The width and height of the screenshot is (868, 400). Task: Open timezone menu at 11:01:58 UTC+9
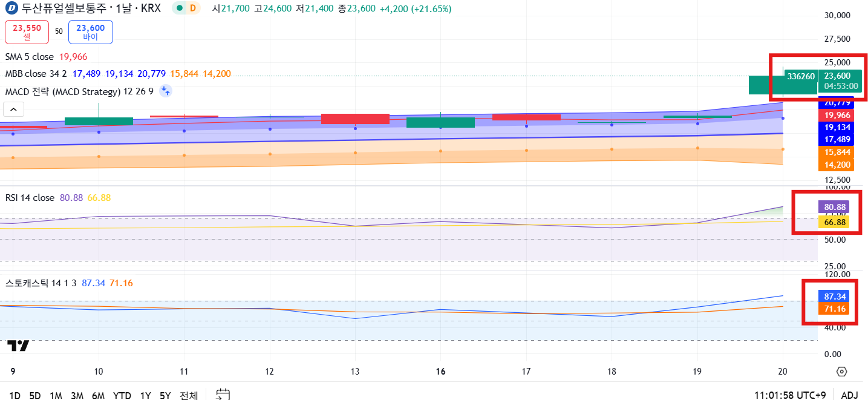790,396
